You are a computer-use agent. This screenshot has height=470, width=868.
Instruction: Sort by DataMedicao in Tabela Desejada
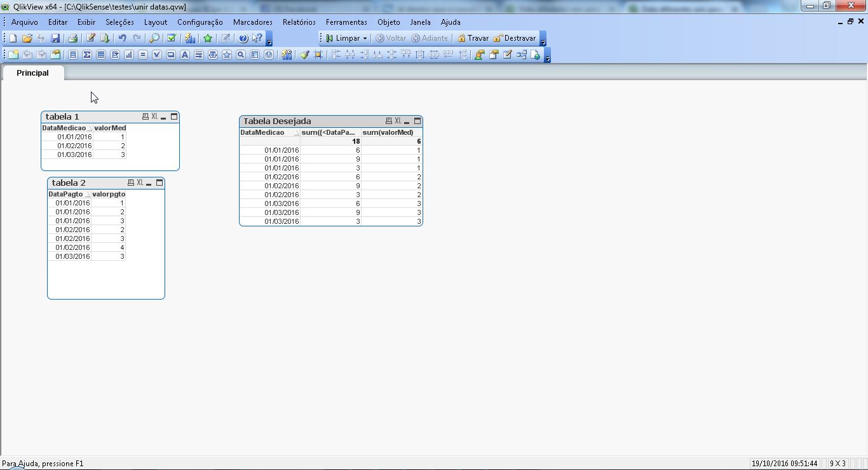(x=269, y=132)
